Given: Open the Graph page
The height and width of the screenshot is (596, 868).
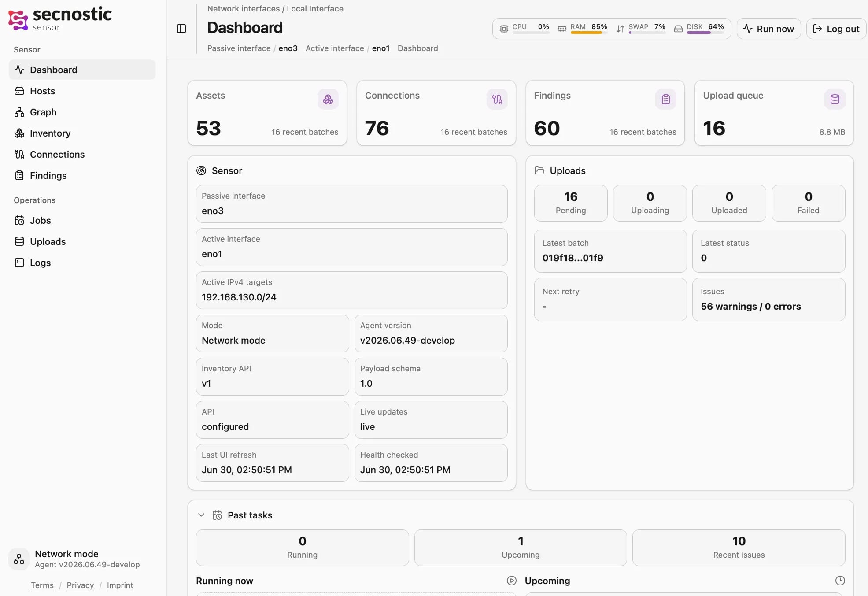Looking at the screenshot, I should pyautogui.click(x=82, y=112).
